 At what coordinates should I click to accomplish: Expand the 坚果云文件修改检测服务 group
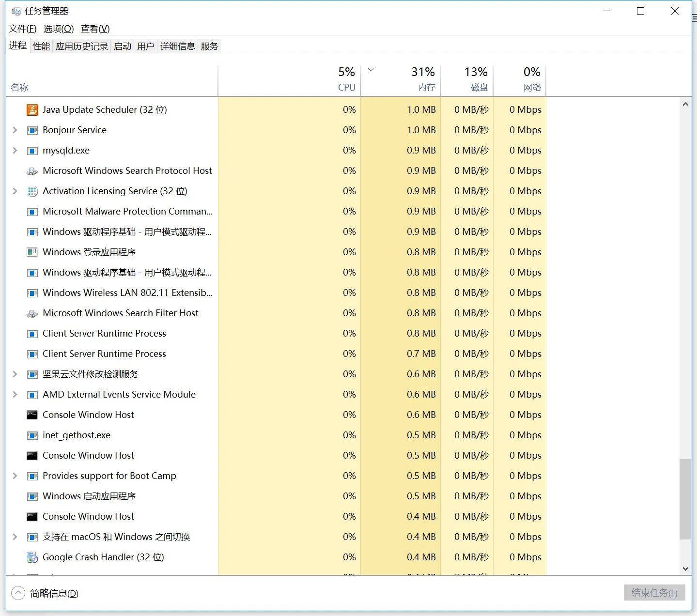(15, 374)
